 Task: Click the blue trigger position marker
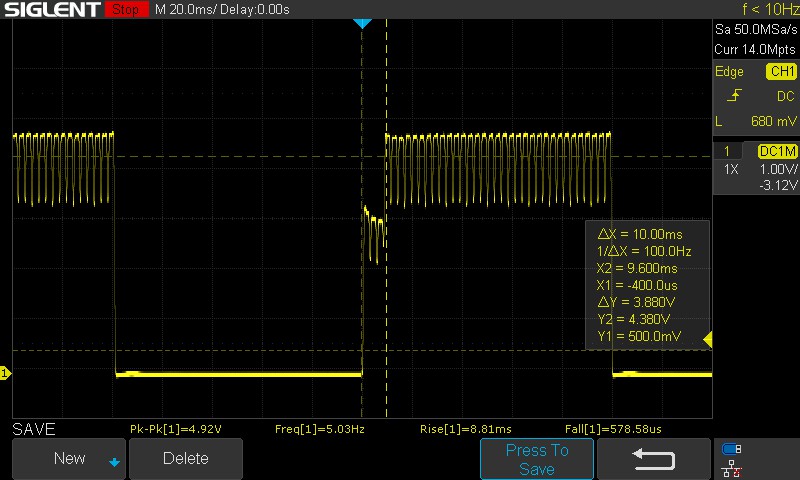pos(362,23)
